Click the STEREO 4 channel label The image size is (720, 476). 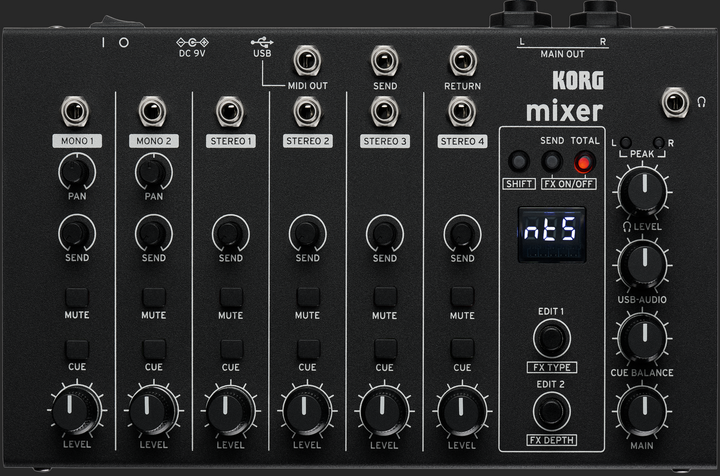pos(462,141)
